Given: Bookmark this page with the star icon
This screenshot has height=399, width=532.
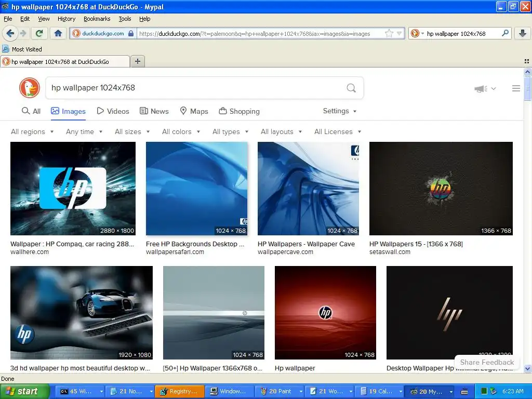Looking at the screenshot, I should click(x=389, y=33).
